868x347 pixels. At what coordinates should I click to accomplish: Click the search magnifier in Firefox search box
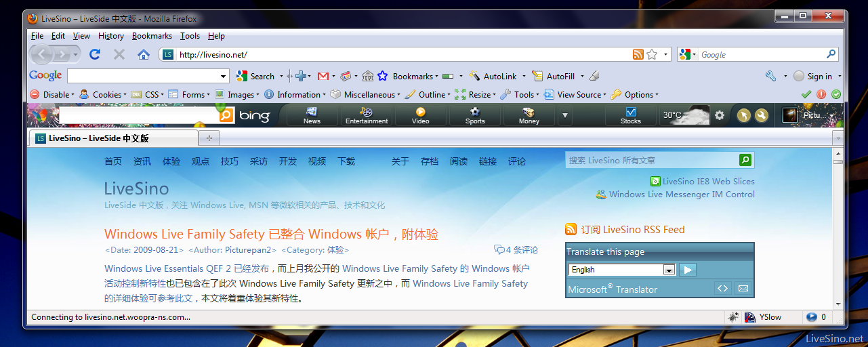pyautogui.click(x=831, y=54)
